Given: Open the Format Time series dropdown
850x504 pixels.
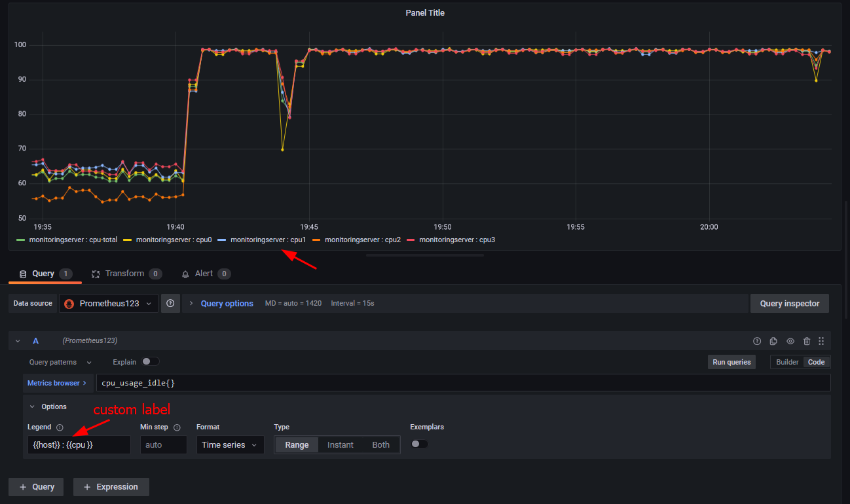Looking at the screenshot, I should 230,445.
